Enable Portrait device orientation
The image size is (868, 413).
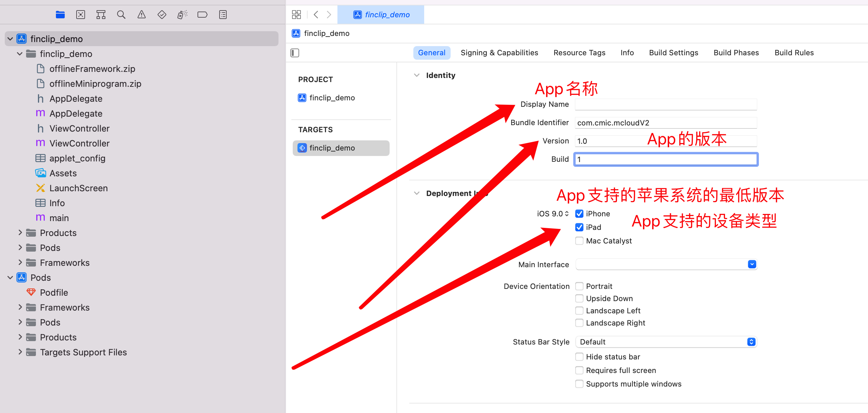(579, 286)
